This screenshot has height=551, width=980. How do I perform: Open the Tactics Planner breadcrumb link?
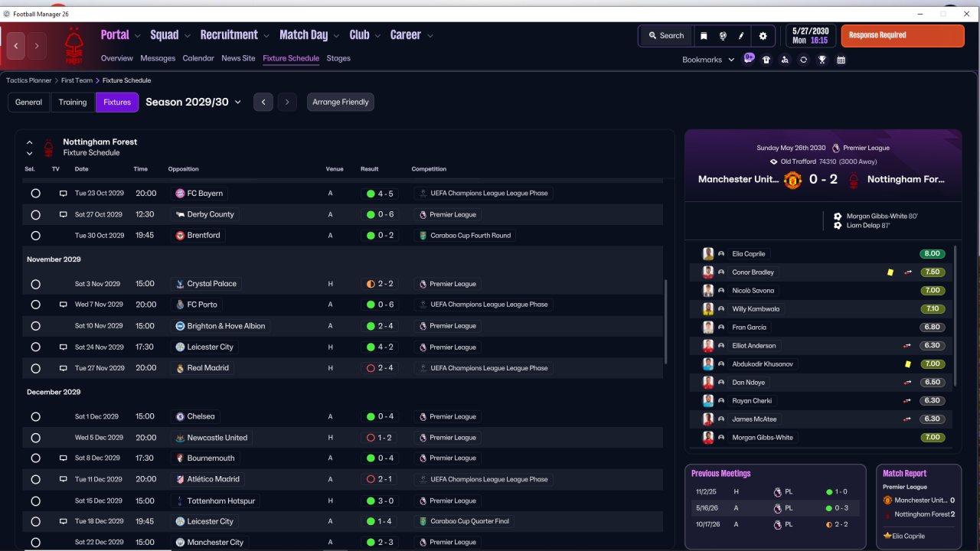coord(28,80)
